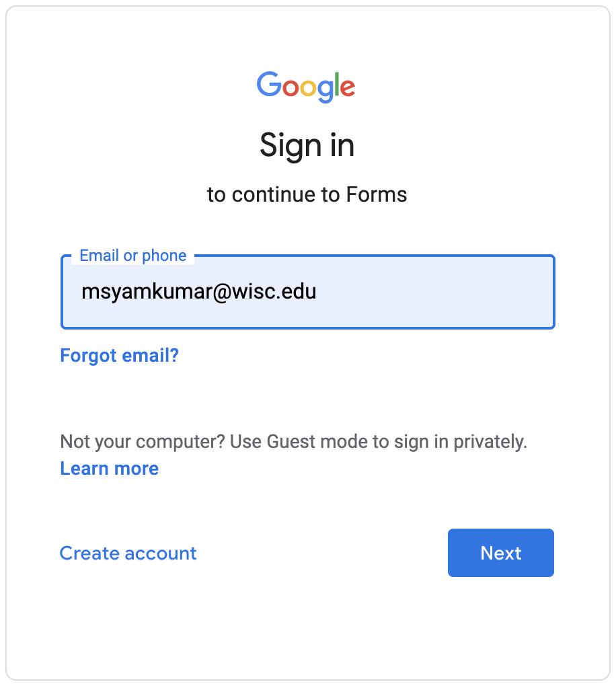Click the empty right side of the email field
Screen dimensions: 616x686
(457, 292)
